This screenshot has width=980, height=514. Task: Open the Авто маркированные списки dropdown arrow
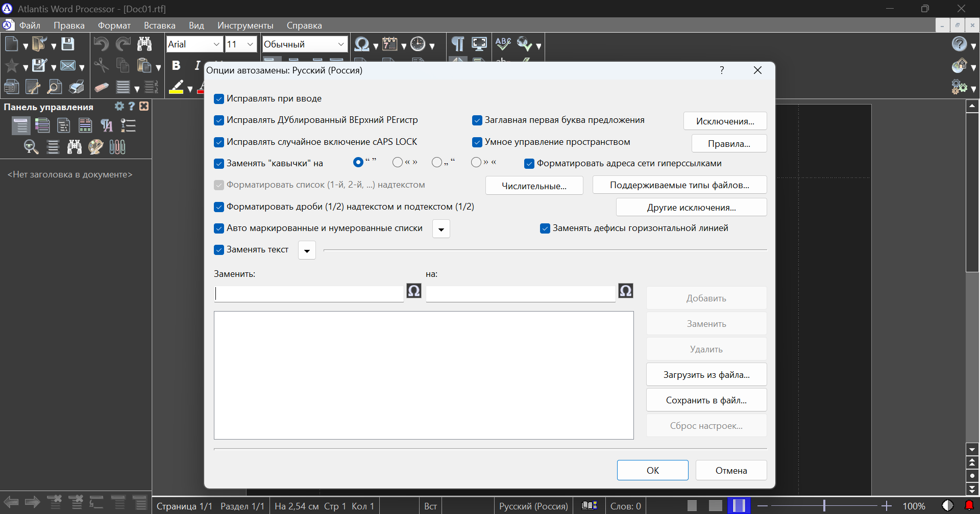441,229
